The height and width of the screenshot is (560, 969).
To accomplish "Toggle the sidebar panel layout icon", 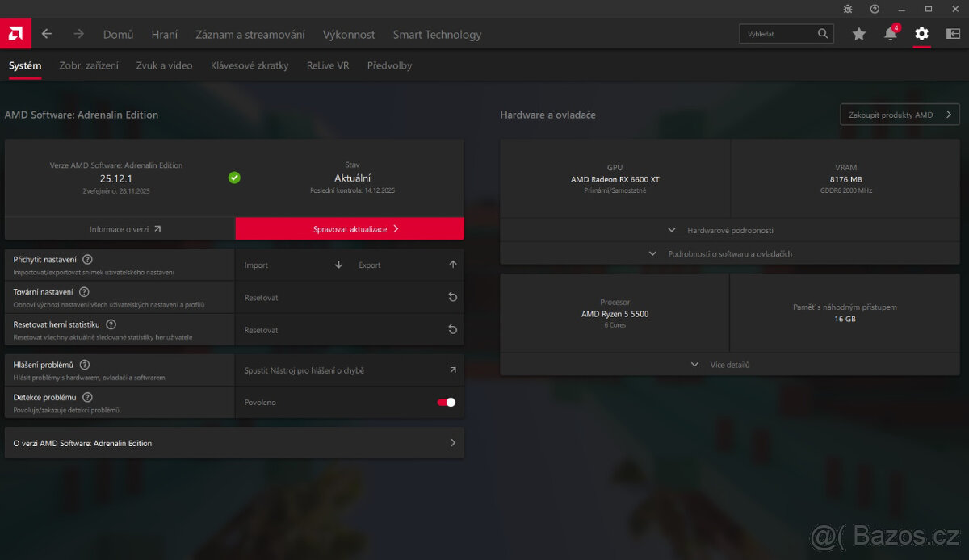I will pos(953,34).
